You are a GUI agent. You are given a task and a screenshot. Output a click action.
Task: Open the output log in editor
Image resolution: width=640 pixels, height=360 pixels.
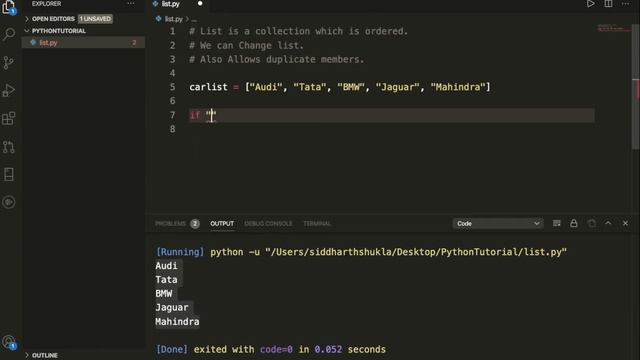pyautogui.click(x=591, y=223)
